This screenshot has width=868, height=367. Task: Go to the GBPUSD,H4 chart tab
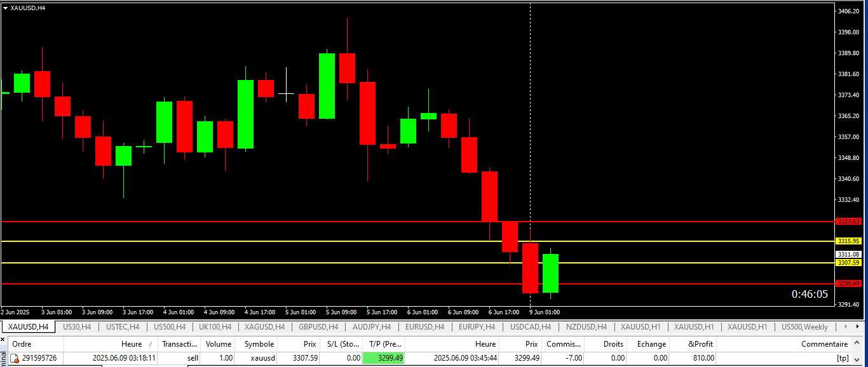(x=318, y=327)
